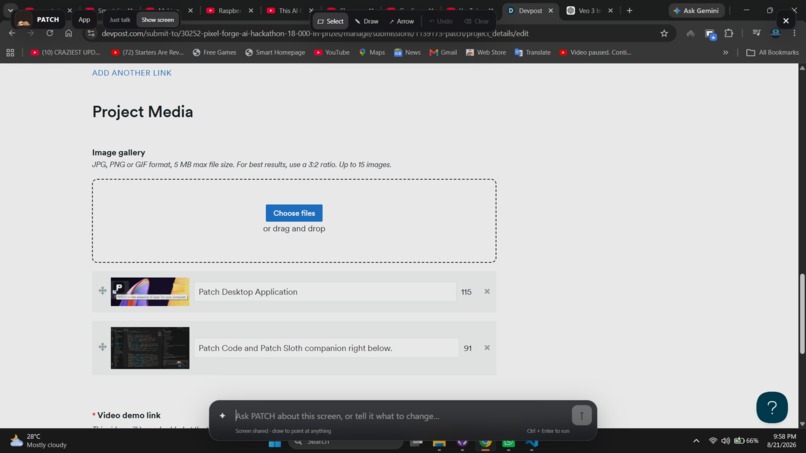
Task: Click Undo in the PATCH toolbar
Action: coord(441,21)
